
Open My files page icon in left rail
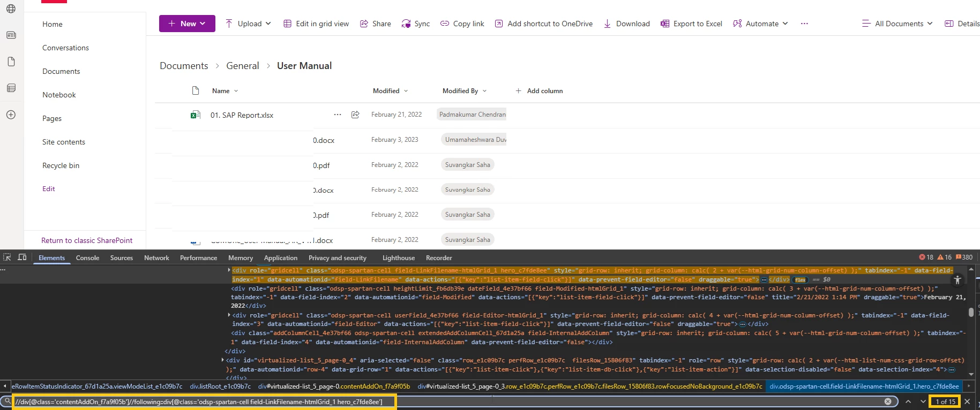click(x=11, y=62)
